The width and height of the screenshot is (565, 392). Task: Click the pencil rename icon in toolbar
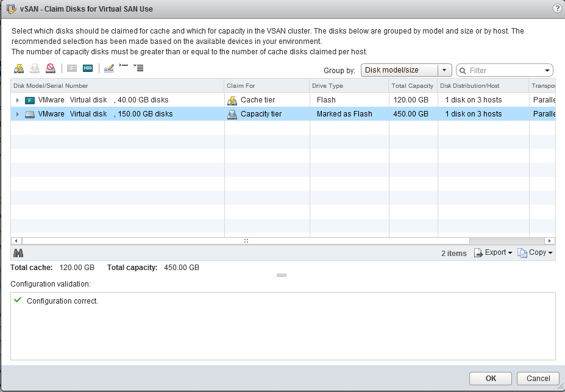tap(109, 68)
